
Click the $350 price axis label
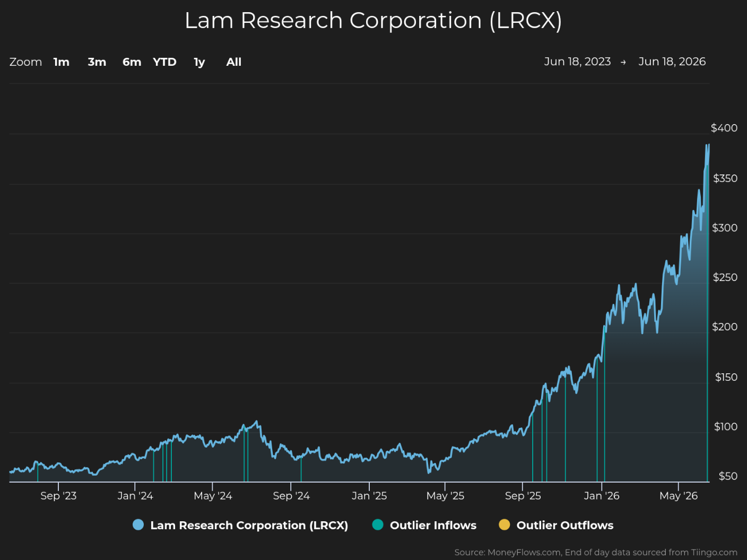pos(725,178)
